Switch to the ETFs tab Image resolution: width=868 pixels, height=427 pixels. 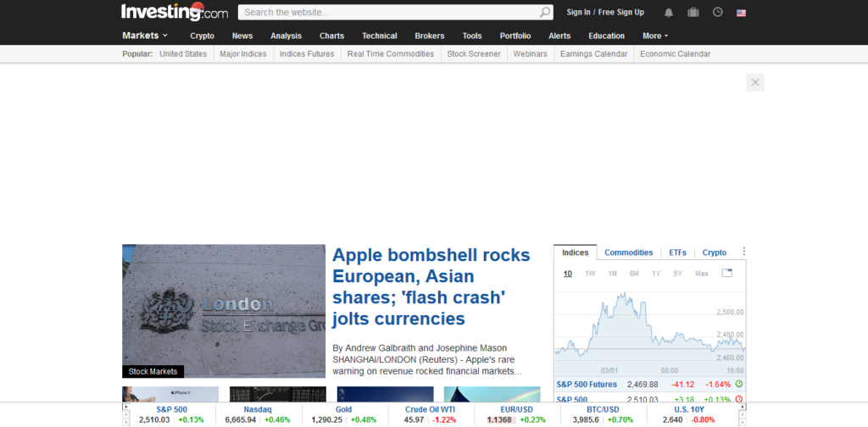click(x=677, y=252)
